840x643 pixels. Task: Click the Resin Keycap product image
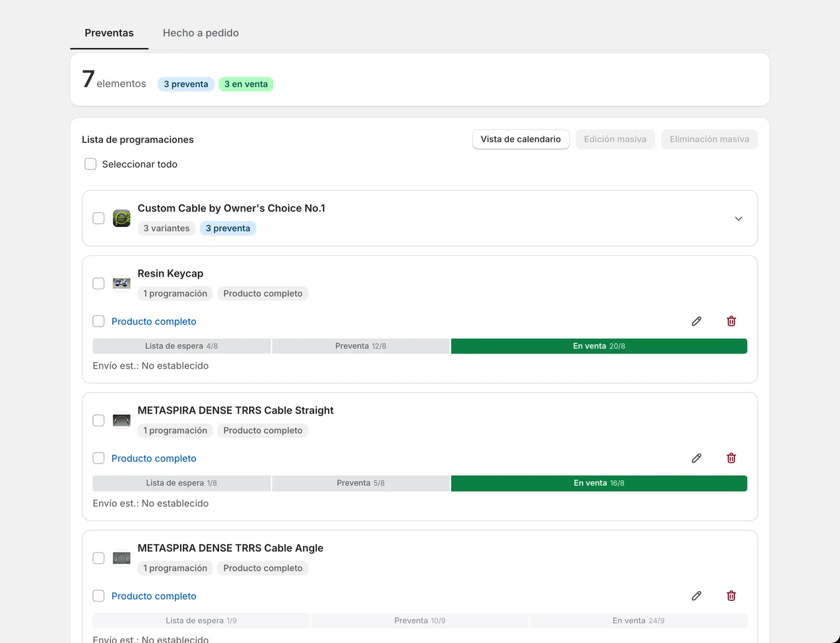[x=121, y=283]
